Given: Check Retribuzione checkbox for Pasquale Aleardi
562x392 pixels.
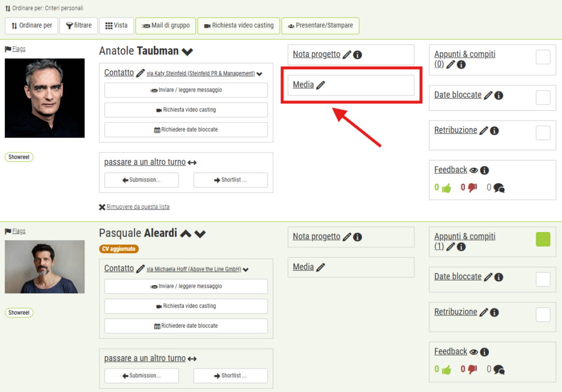Looking at the screenshot, I should (543, 314).
